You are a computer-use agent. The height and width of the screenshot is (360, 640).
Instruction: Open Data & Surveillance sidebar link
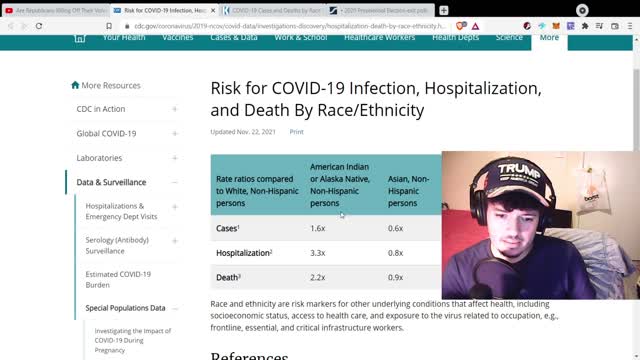pos(111,182)
